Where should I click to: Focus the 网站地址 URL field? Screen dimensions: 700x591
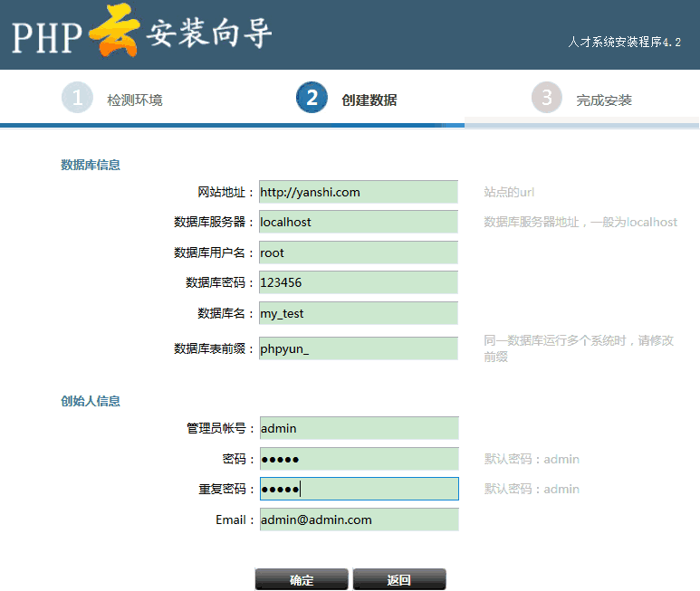[x=358, y=192]
